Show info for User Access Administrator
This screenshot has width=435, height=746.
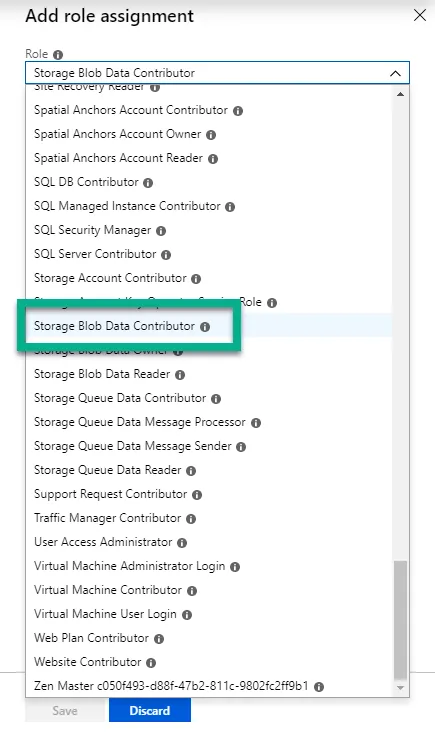182,543
